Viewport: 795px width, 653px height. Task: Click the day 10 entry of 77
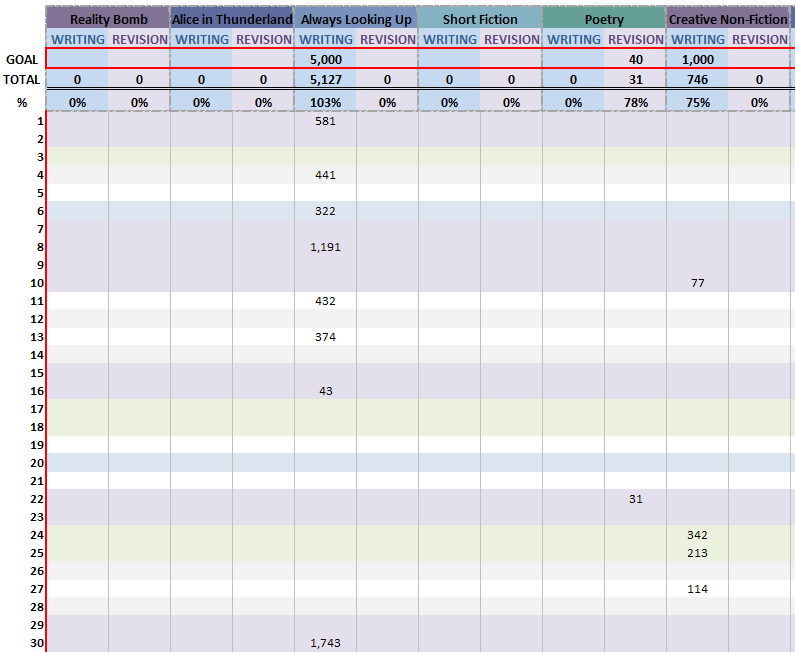698,283
